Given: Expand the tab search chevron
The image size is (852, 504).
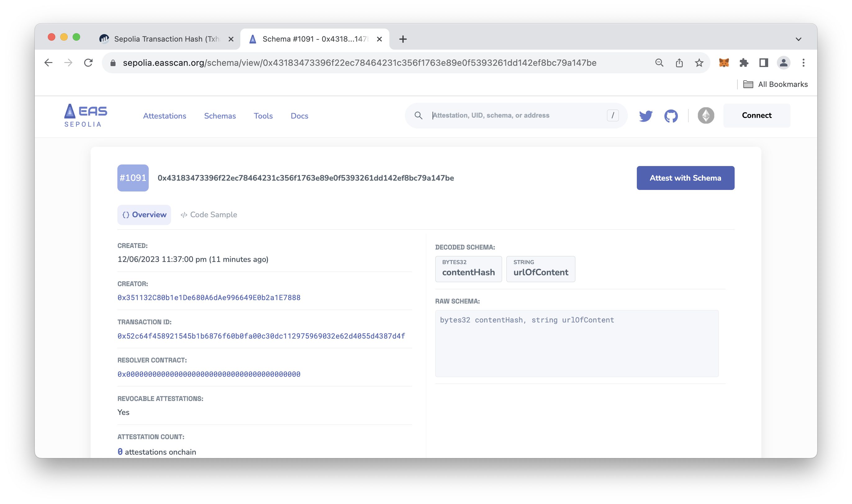Looking at the screenshot, I should 798,39.
